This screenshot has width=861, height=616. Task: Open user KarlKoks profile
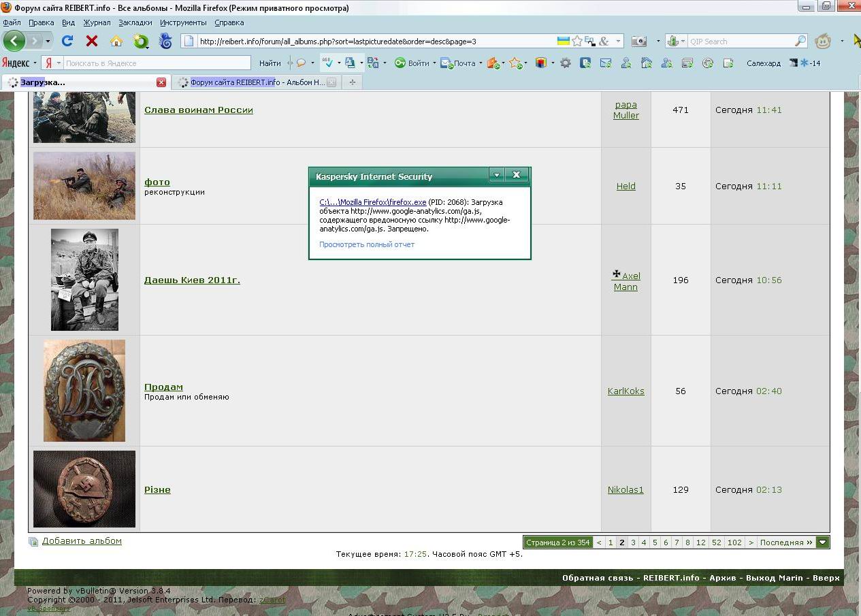pos(626,391)
